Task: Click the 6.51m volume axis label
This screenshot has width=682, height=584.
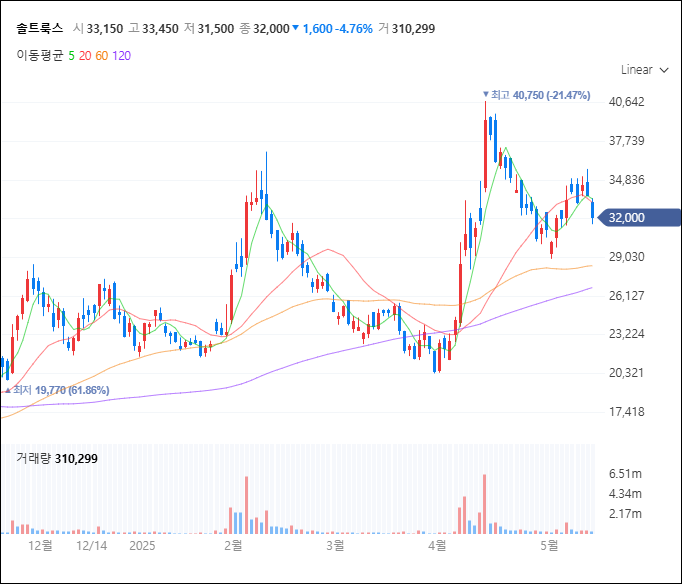Action: 625,474
